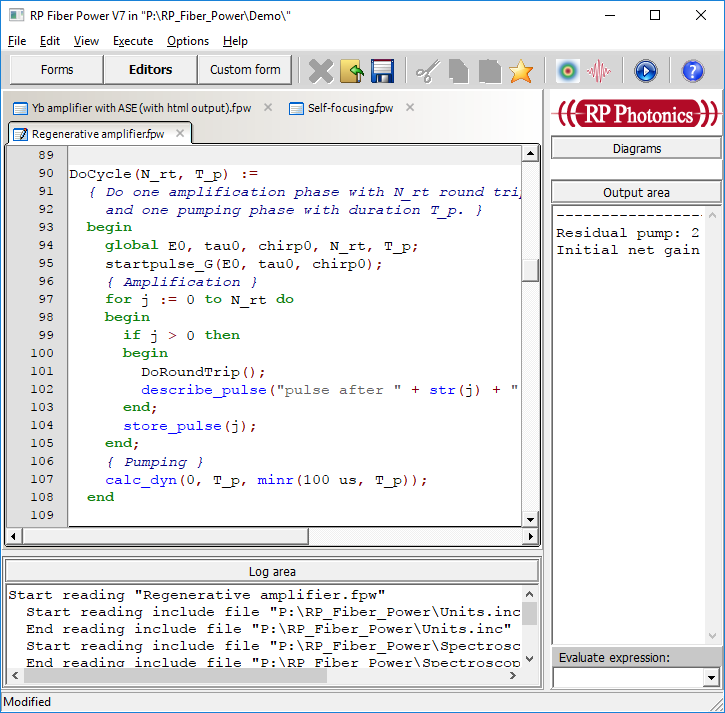The width and height of the screenshot is (725, 713).
Task: Click output area scroll up arrow
Action: coord(712,215)
